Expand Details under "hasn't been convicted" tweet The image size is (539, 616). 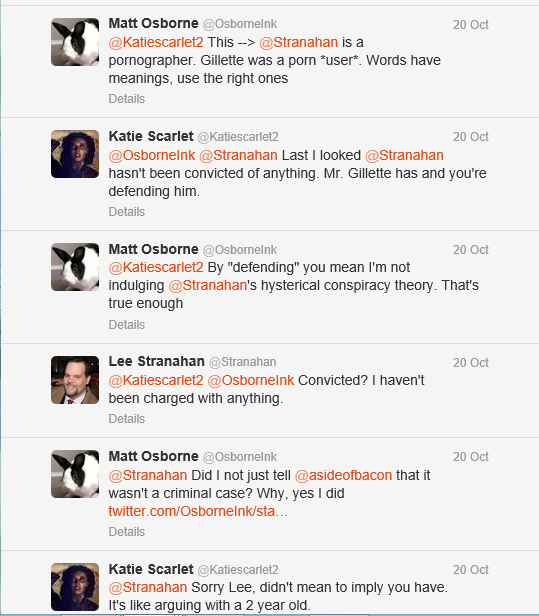click(x=126, y=212)
